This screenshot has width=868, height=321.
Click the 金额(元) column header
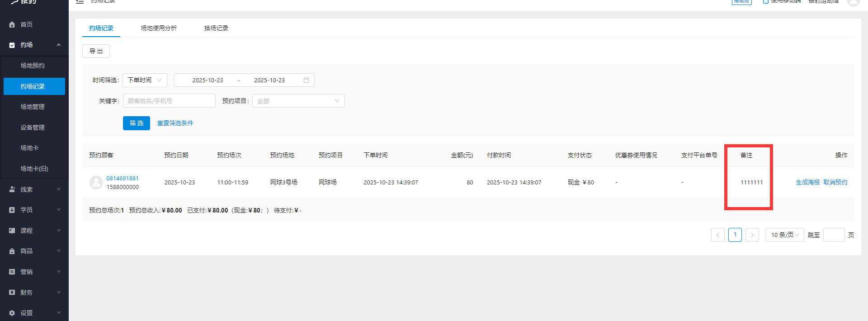[462, 155]
